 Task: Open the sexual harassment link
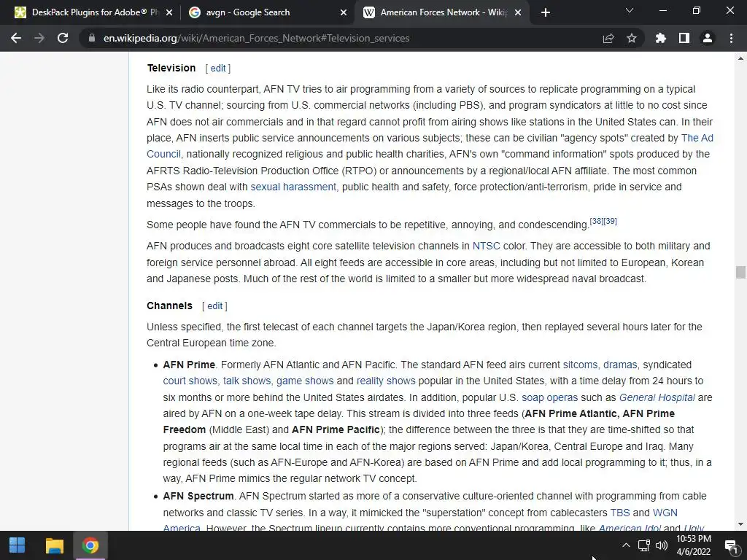tap(293, 187)
